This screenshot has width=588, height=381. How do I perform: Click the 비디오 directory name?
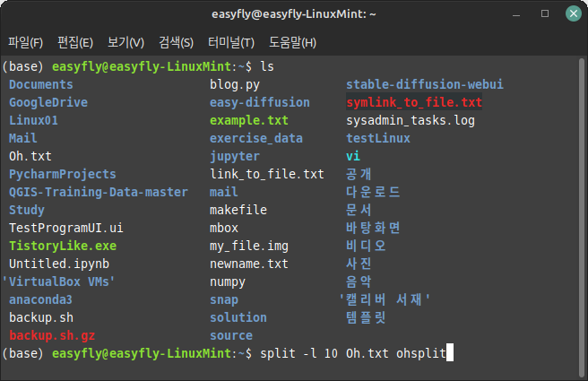pos(366,246)
